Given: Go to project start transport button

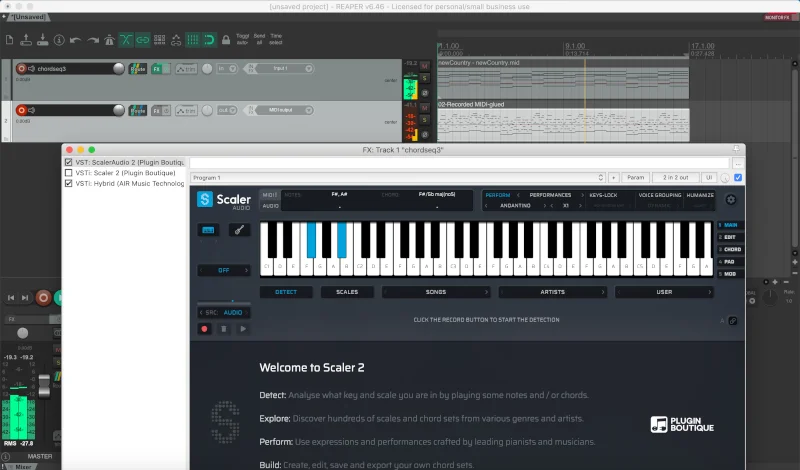Looking at the screenshot, I should tap(11, 298).
